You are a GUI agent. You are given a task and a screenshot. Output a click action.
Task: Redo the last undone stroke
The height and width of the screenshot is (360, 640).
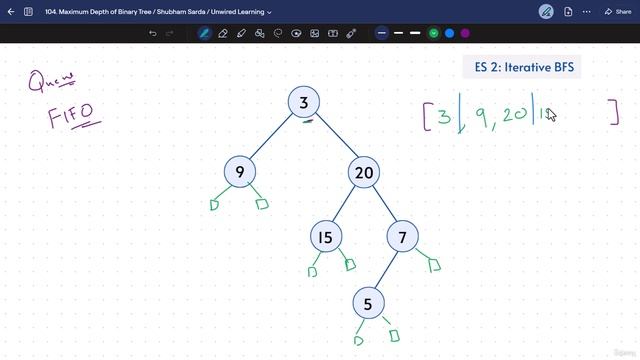click(170, 33)
